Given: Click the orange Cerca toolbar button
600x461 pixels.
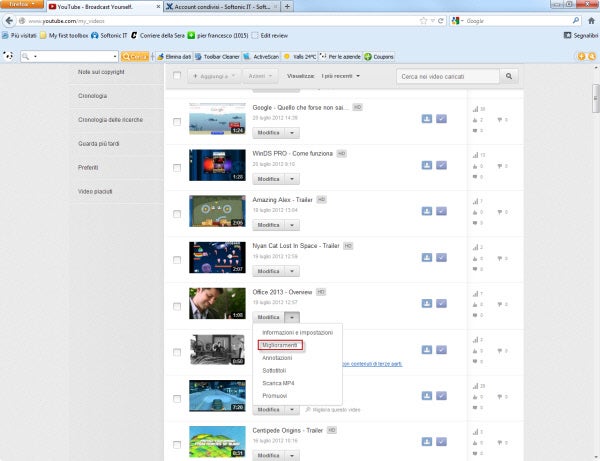Looking at the screenshot, I should [135, 57].
